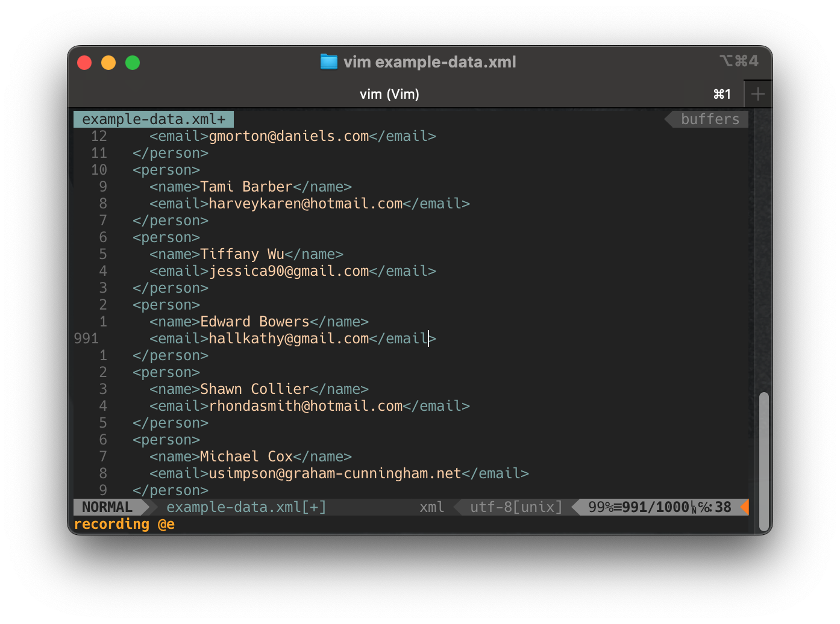Select the example-data.xml+ buffer tab
This screenshot has width=840, height=624.
(153, 119)
